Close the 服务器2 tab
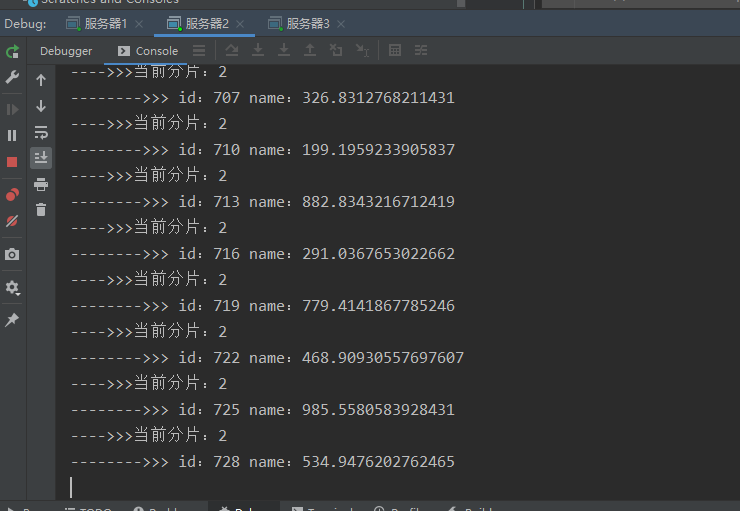740x511 pixels. click(x=240, y=24)
